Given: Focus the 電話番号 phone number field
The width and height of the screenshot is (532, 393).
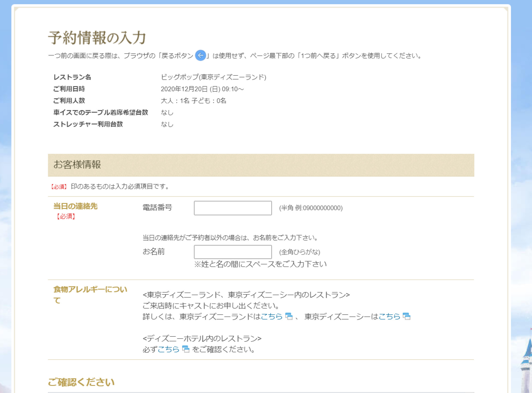Looking at the screenshot, I should [x=233, y=208].
